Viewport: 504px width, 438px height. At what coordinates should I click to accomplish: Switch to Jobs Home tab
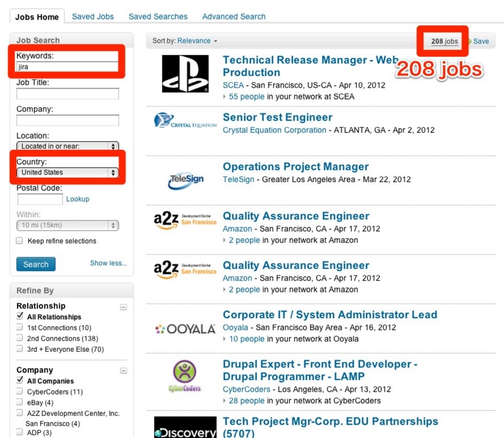tap(37, 17)
